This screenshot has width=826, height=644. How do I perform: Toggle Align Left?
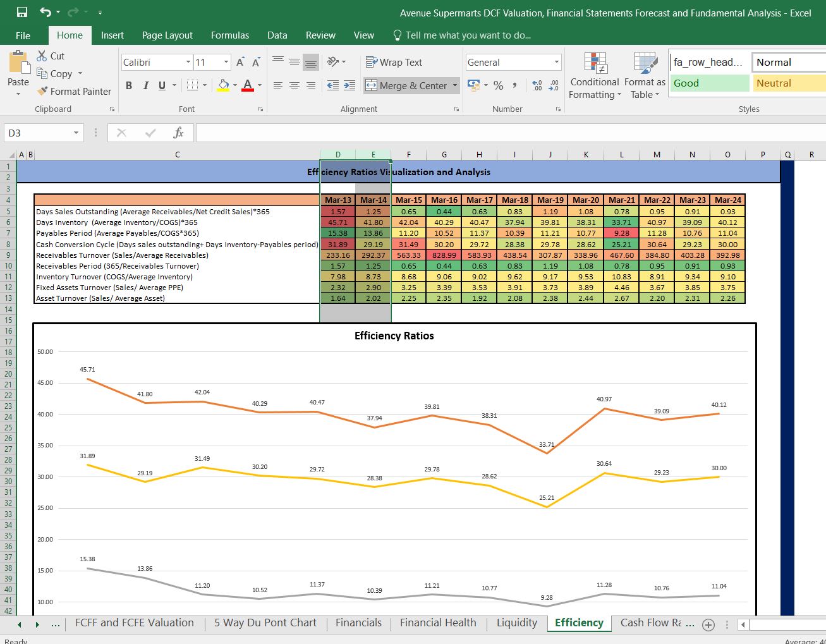[278, 85]
